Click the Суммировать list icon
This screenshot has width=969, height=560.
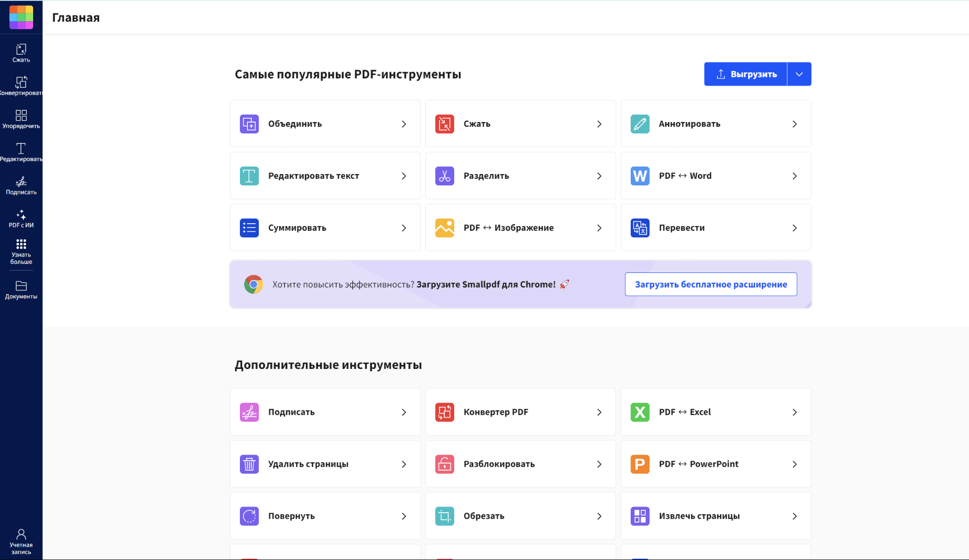click(249, 228)
